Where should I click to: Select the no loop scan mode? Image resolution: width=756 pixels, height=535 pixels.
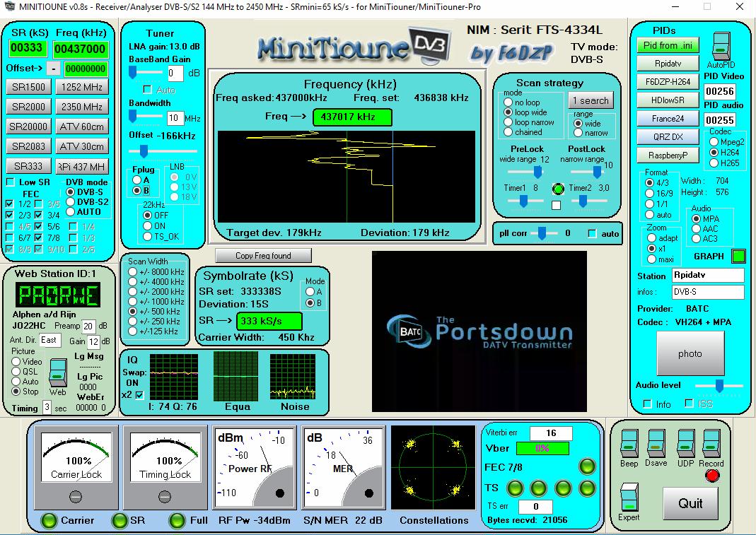(x=508, y=102)
